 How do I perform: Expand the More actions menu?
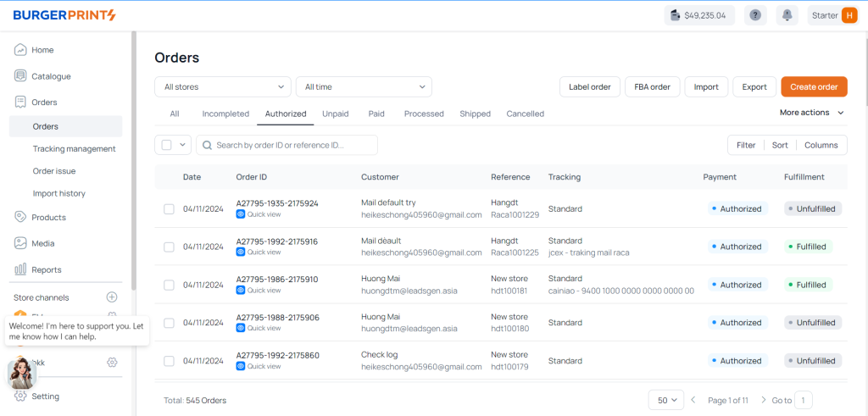(x=811, y=113)
